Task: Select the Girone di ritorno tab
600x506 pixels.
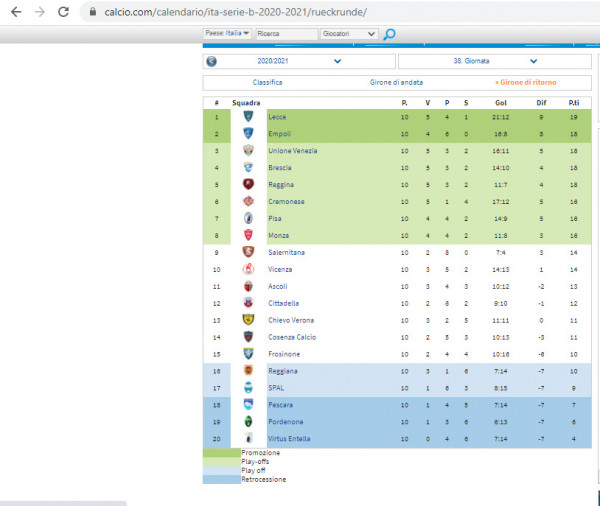Action: [x=526, y=82]
